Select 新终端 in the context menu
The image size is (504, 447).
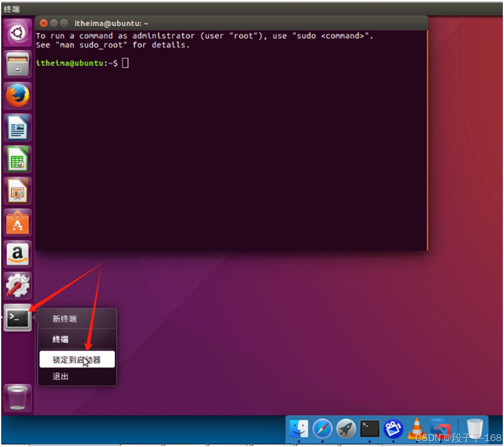[77, 319]
